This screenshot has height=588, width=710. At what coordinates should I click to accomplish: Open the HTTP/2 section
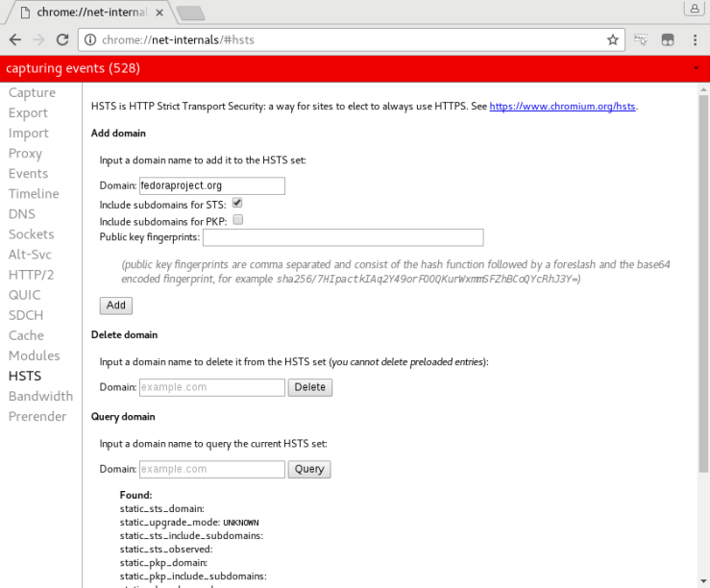(x=32, y=275)
